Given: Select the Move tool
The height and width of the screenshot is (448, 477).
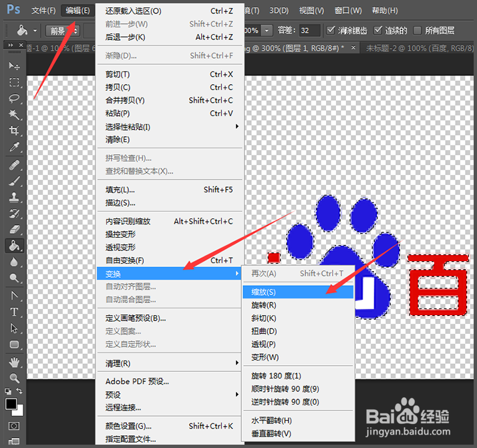Looking at the screenshot, I should 14,66.
